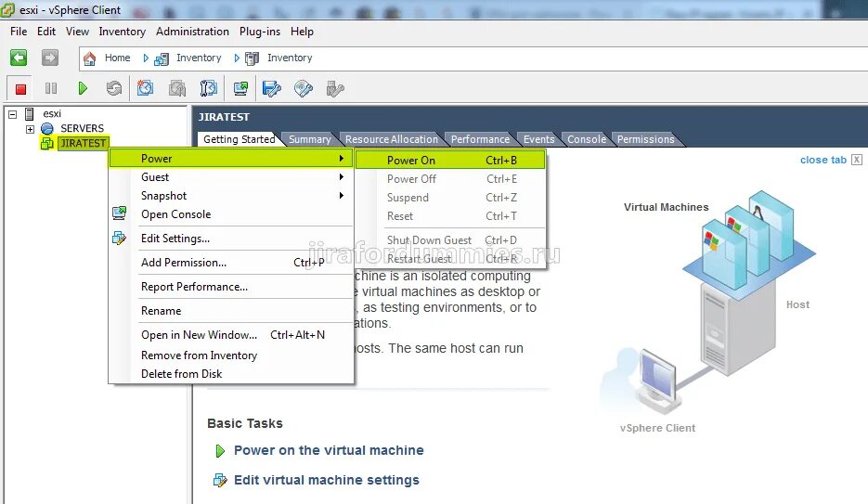Viewport: 868px width, 504px height.
Task: Expand the SERVERS tree node
Action: pyautogui.click(x=30, y=129)
